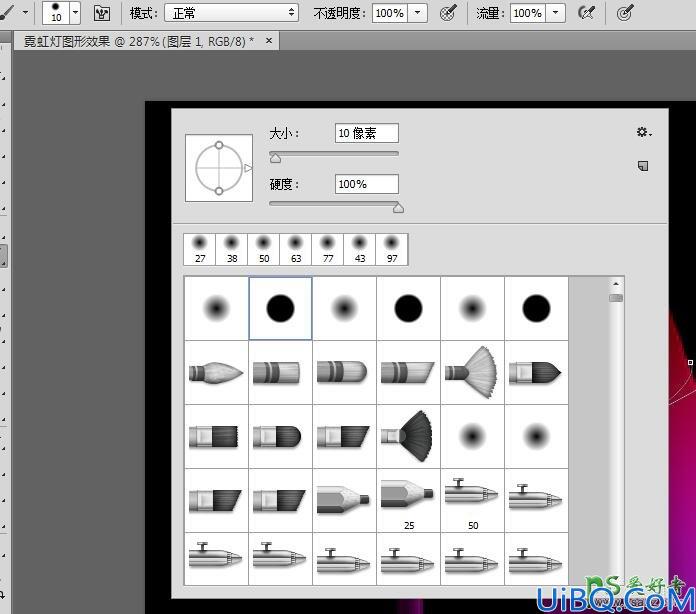This screenshot has width=696, height=614.
Task: Select pencil tip brush labeled 25
Action: (x=408, y=500)
